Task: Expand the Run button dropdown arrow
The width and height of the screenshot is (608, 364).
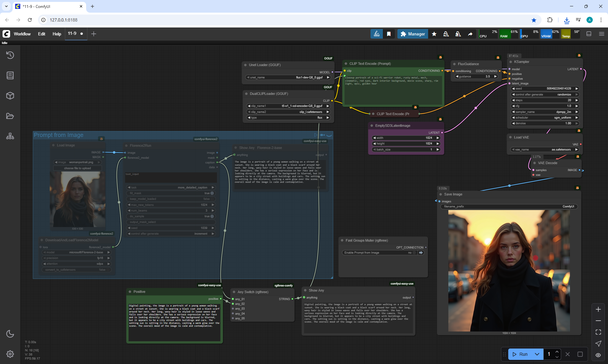Action: coord(537,354)
